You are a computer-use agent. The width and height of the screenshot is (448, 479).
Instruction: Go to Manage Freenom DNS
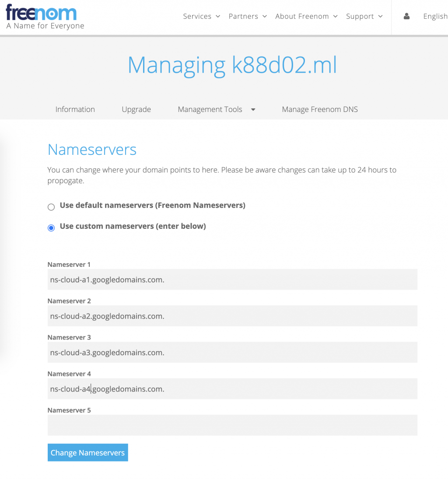(320, 109)
